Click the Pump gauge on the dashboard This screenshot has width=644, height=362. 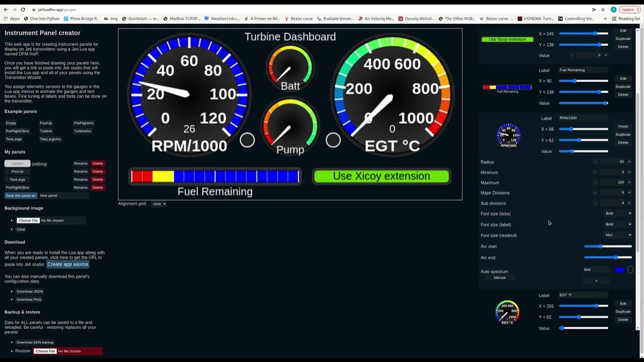(x=290, y=127)
